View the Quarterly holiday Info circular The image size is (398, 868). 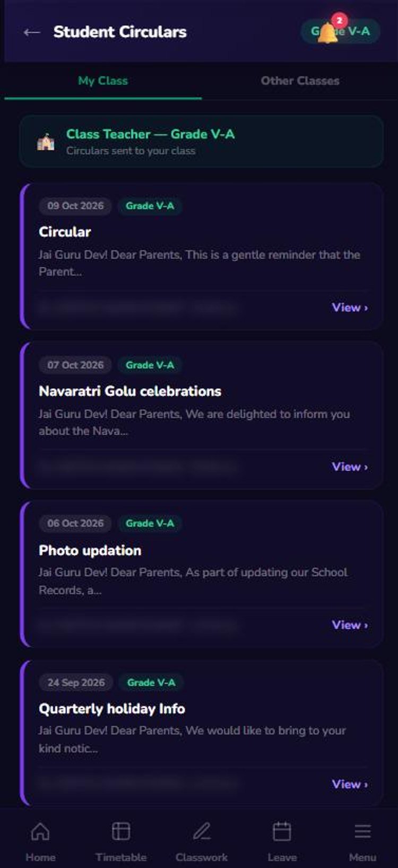350,784
